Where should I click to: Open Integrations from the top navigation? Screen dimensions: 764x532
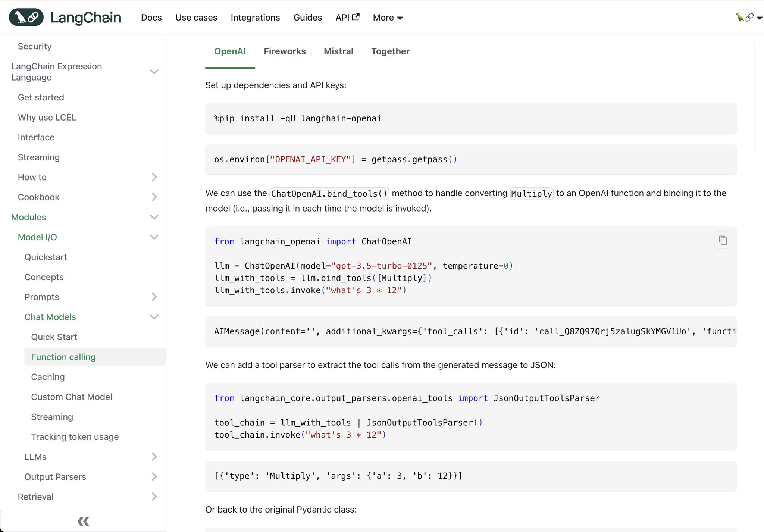click(255, 18)
